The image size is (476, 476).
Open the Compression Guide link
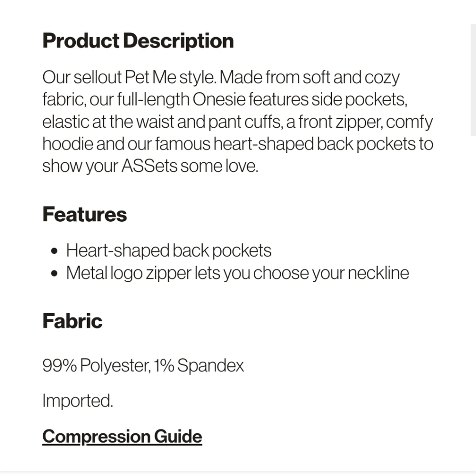click(122, 436)
